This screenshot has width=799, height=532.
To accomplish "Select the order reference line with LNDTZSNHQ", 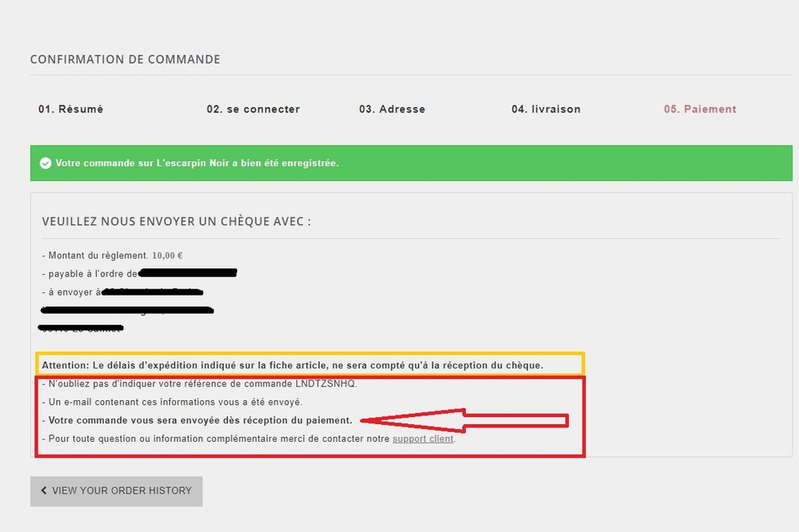I will 199,383.
